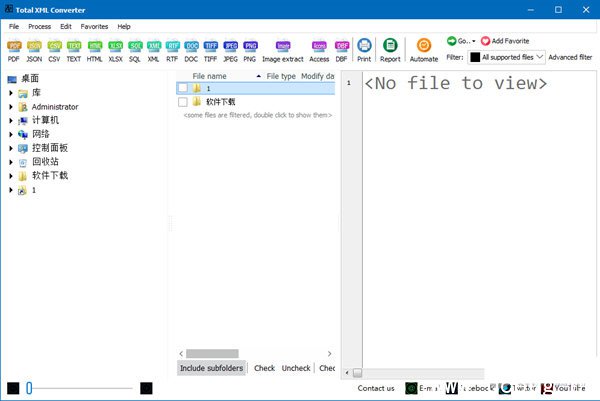This screenshot has width=600, height=401.
Task: Click the XLSX format icon
Action: tap(115, 50)
